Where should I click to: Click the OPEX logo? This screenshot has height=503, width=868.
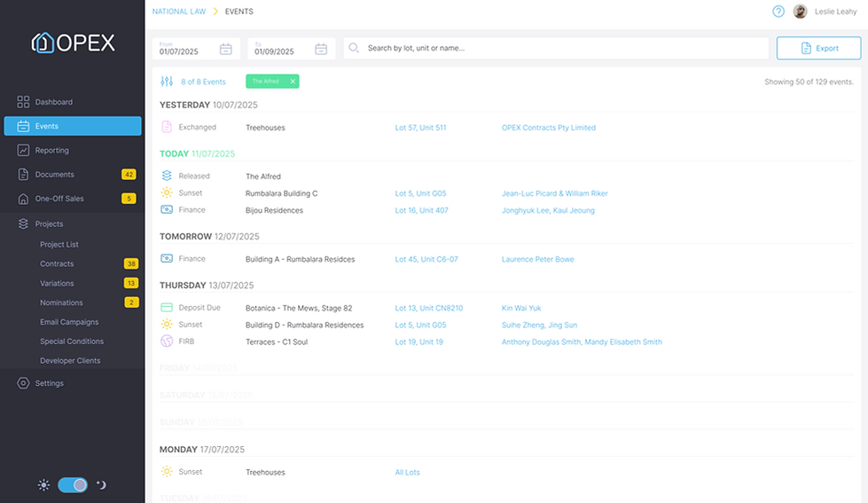click(x=73, y=43)
